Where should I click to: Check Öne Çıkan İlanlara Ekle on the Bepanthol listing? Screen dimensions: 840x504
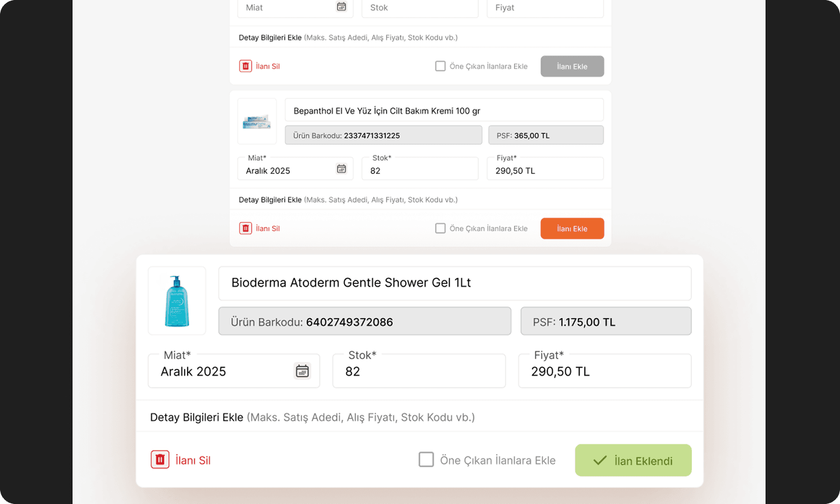440,228
